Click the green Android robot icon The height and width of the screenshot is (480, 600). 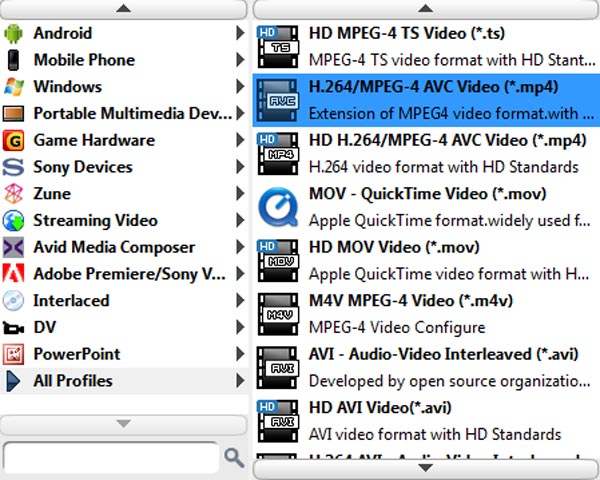[x=13, y=33]
